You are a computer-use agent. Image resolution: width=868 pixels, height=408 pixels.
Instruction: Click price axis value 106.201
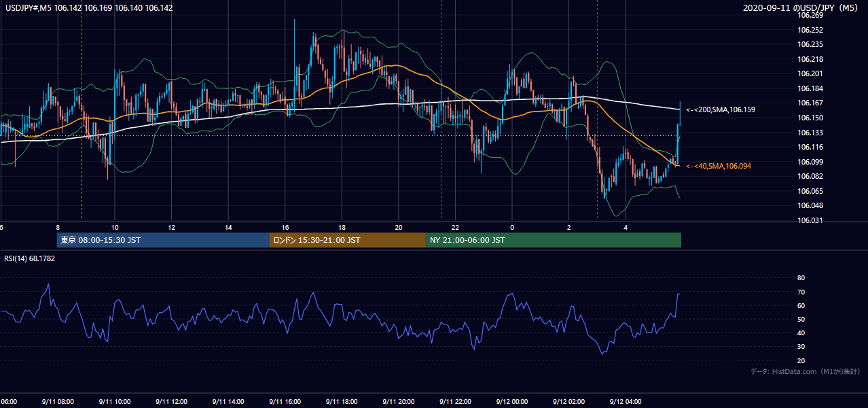point(811,73)
